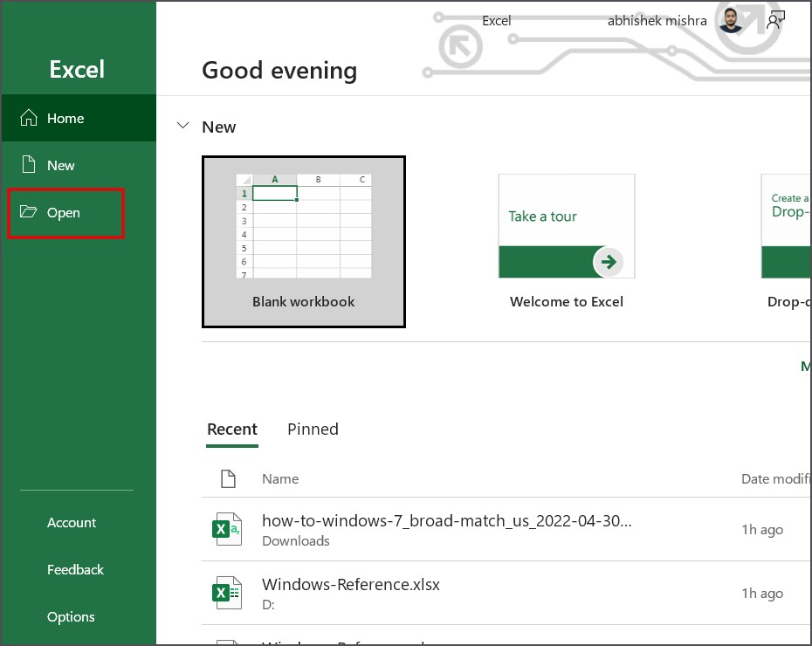Open Excel Options

coord(71,616)
